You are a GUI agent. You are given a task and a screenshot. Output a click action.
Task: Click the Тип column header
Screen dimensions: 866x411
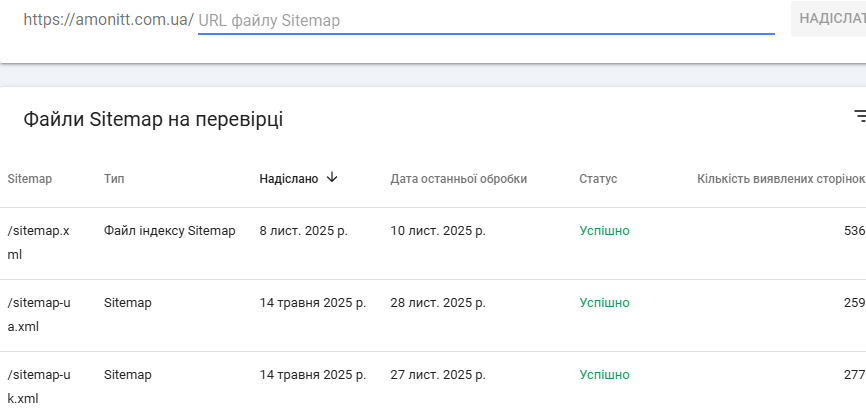pyautogui.click(x=114, y=179)
